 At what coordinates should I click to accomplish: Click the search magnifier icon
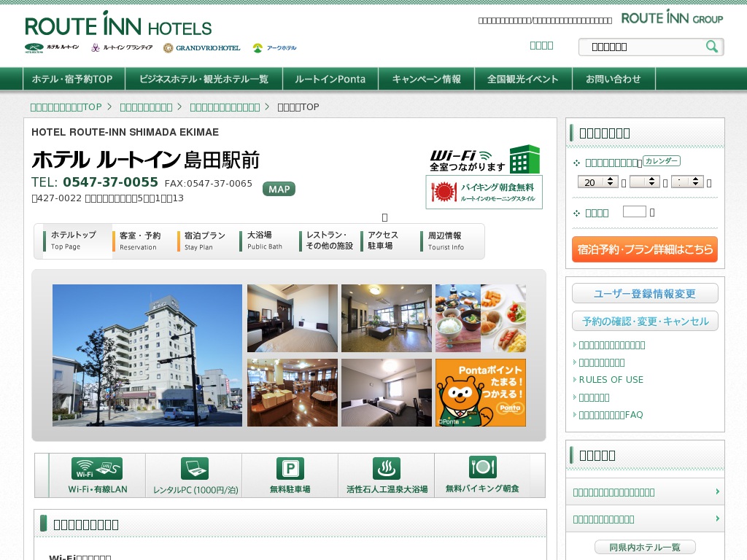pos(712,47)
